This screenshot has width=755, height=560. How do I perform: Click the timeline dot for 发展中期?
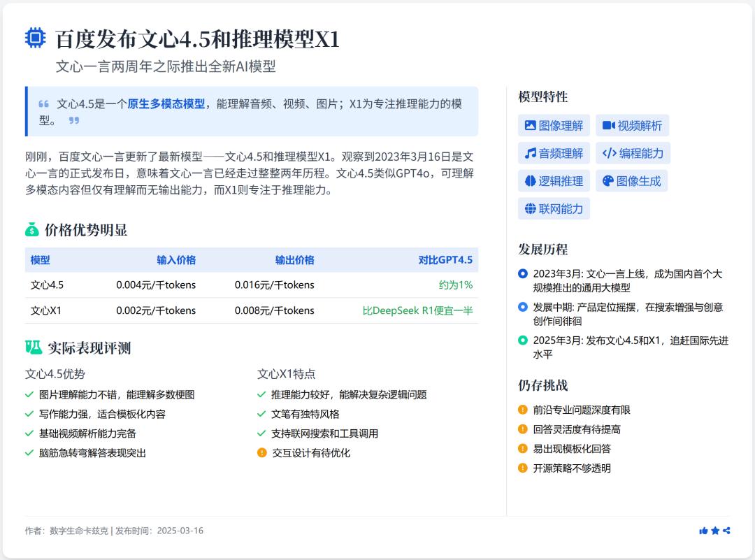pyautogui.click(x=523, y=307)
